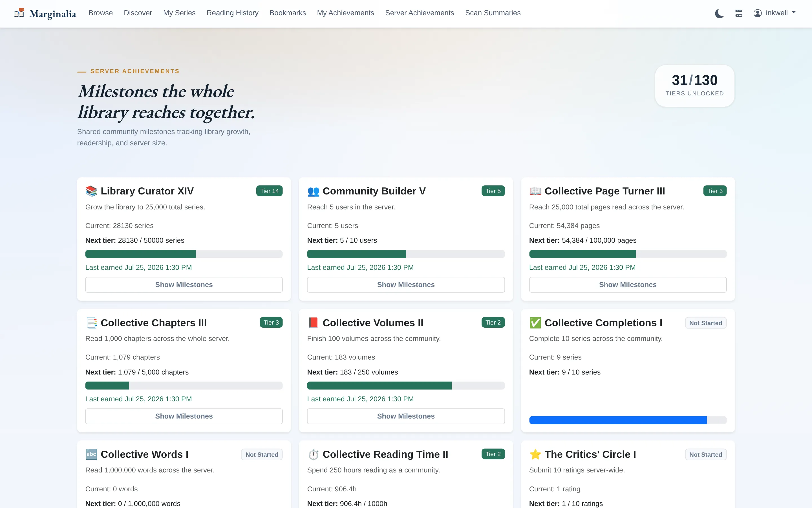The width and height of the screenshot is (812, 508).
Task: Open the Discover page
Action: point(138,13)
